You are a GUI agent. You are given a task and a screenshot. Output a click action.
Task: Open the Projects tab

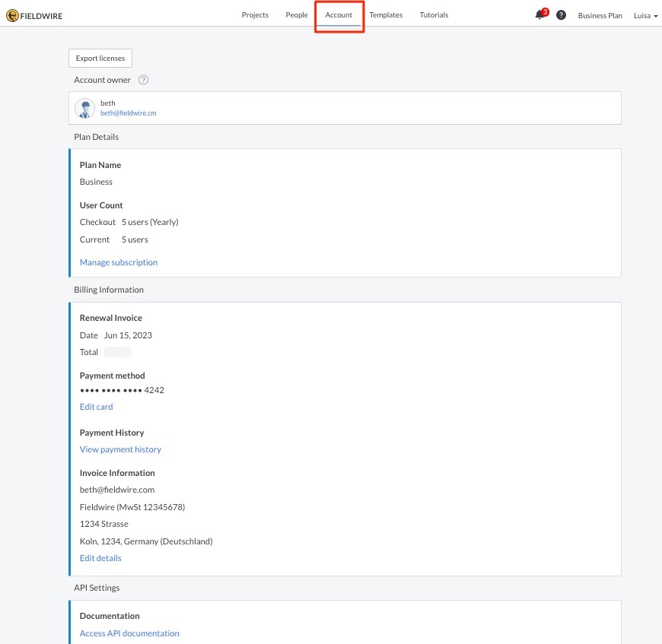[255, 15]
